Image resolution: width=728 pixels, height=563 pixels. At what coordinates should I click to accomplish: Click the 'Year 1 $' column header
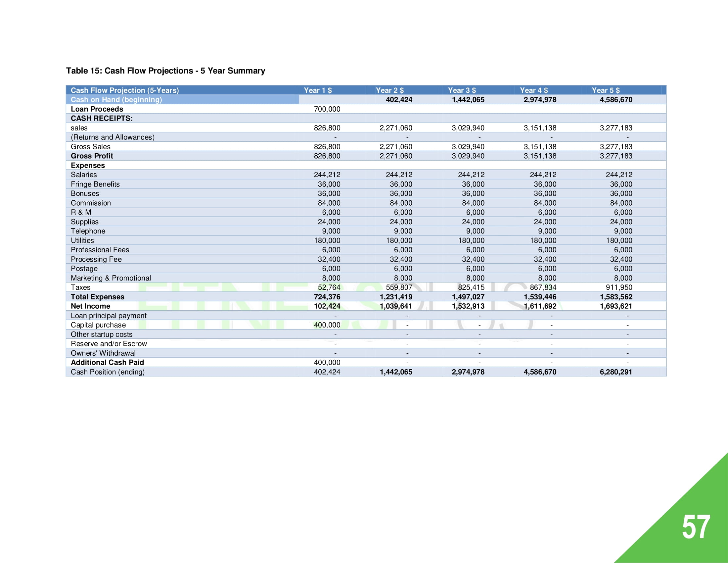tap(317, 90)
